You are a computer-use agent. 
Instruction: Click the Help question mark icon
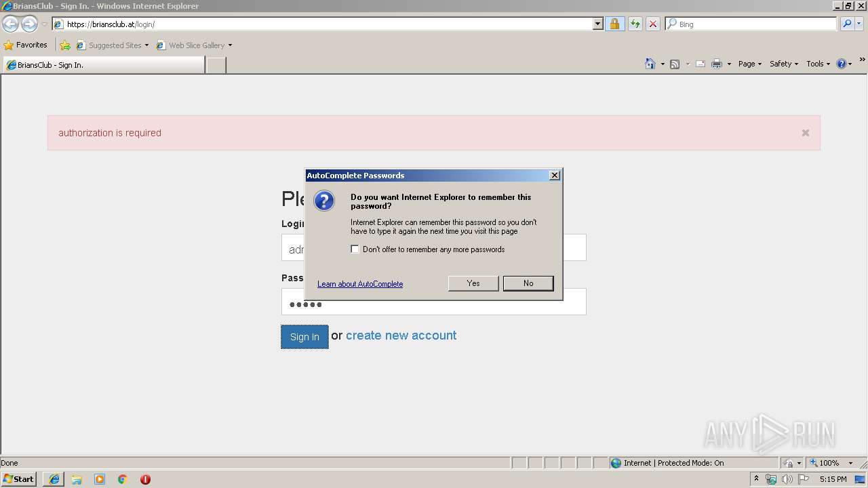click(x=842, y=64)
